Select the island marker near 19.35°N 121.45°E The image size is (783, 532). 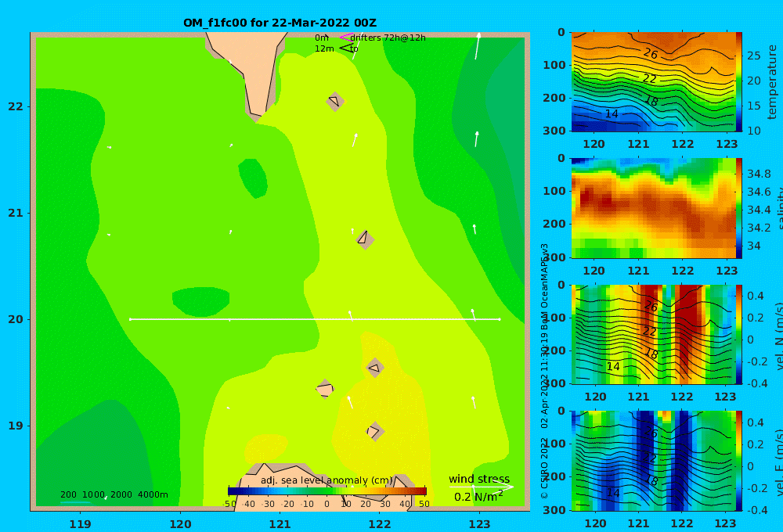pos(325,389)
